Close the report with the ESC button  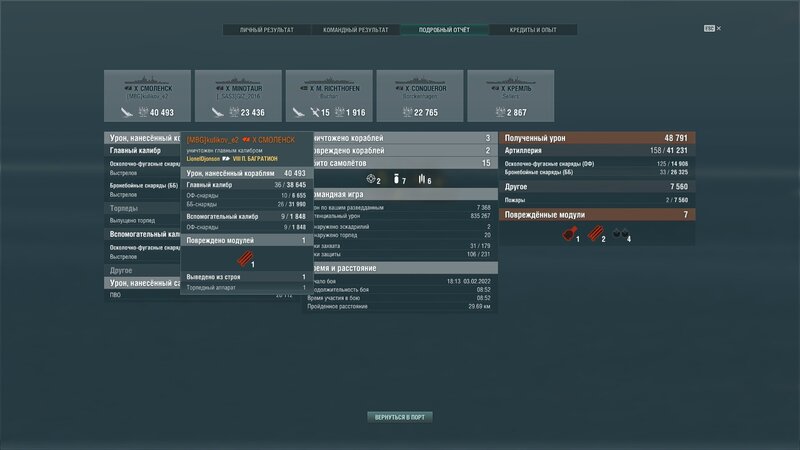(x=765, y=30)
